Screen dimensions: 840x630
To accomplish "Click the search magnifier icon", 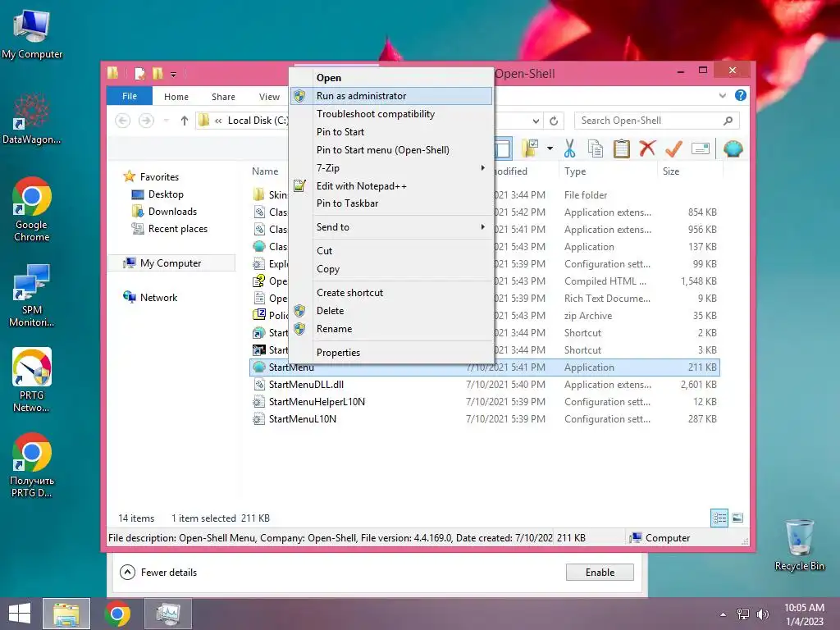I will [728, 121].
